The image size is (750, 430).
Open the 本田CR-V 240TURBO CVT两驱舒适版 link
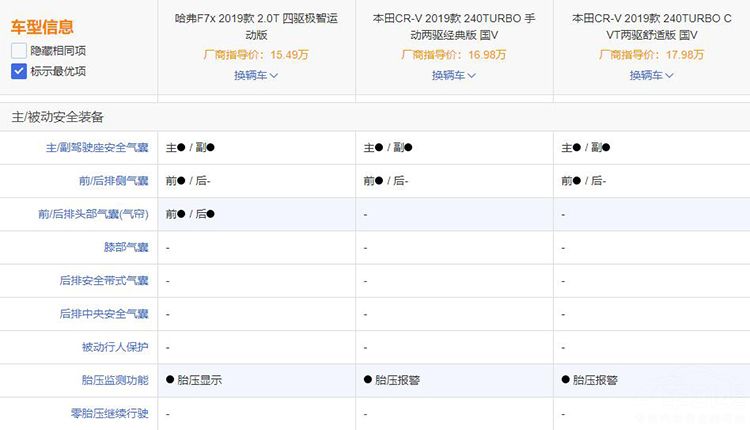pos(651,26)
